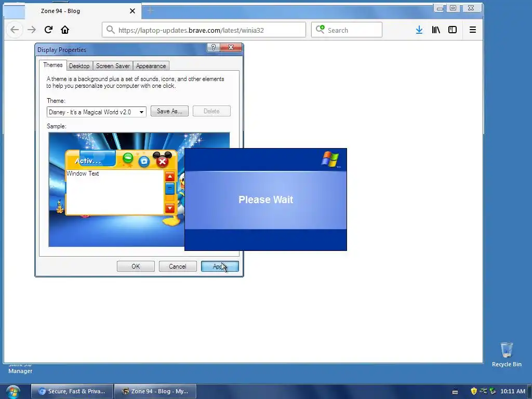Viewport: 532px width, 399px height.
Task: Click the sample window scroll up arrow
Action: point(170,177)
